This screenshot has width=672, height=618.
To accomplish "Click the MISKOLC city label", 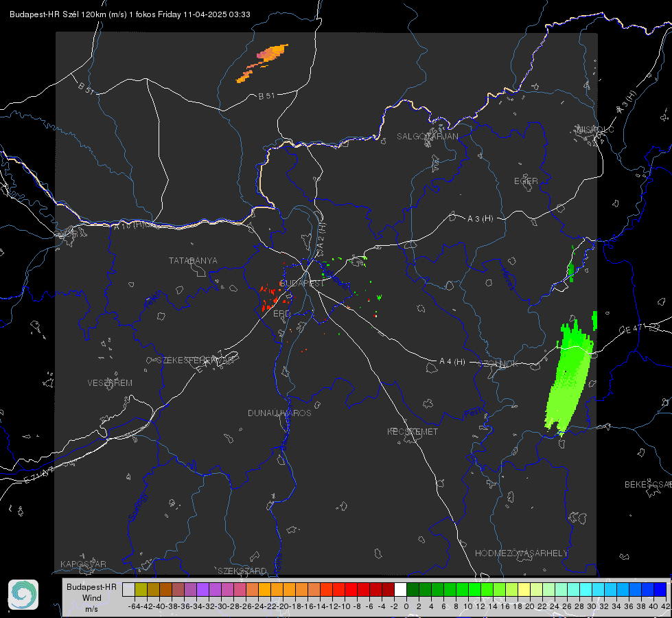I will click(595, 129).
